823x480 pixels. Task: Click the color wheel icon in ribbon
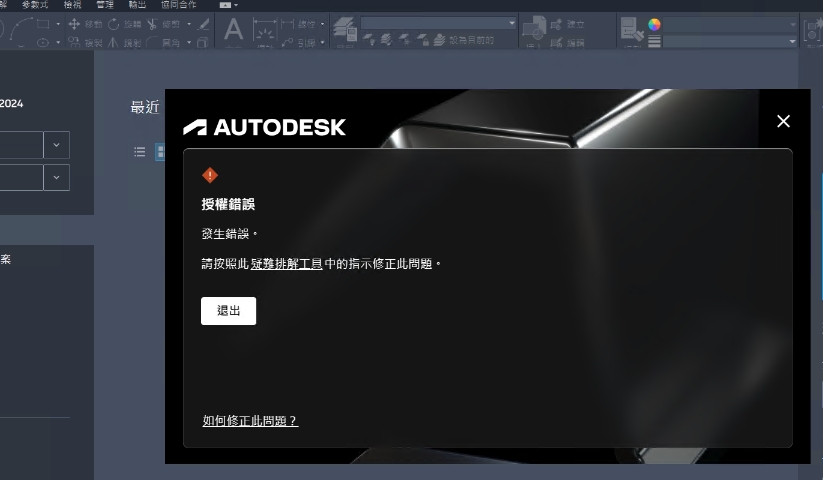pos(654,24)
